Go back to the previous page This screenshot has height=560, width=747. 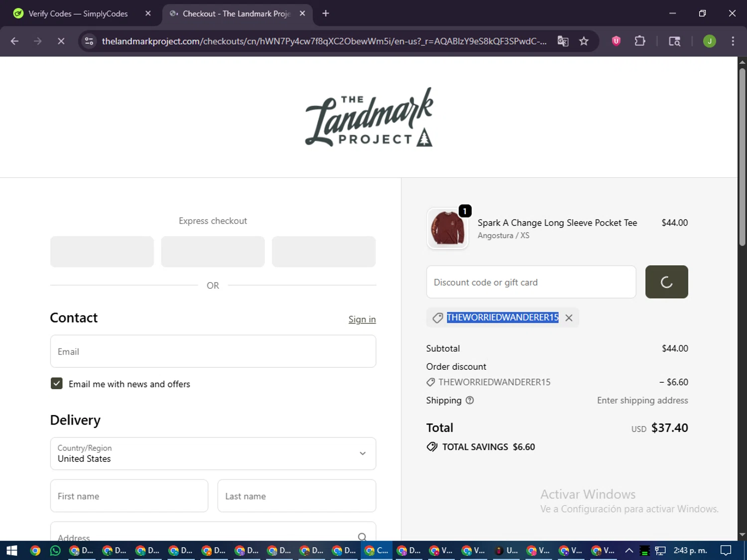coord(14,41)
